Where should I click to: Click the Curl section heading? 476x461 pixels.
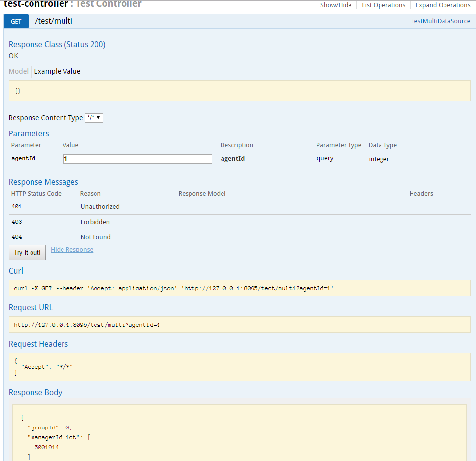[16, 271]
